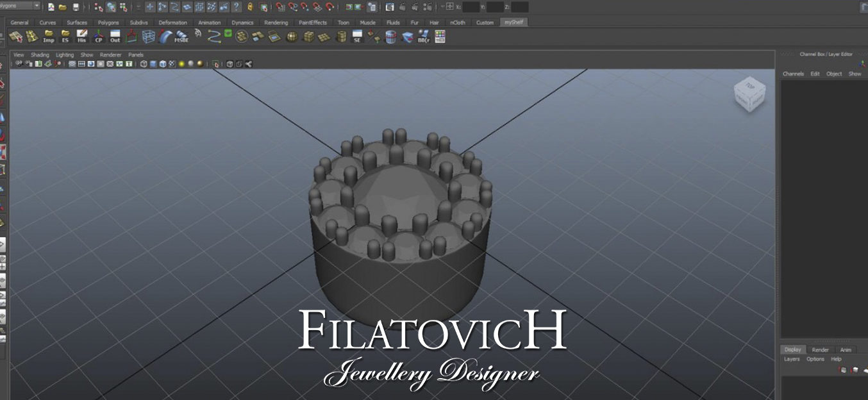Switch to the Custom shelf tab
The image size is (868, 400).
485,22
